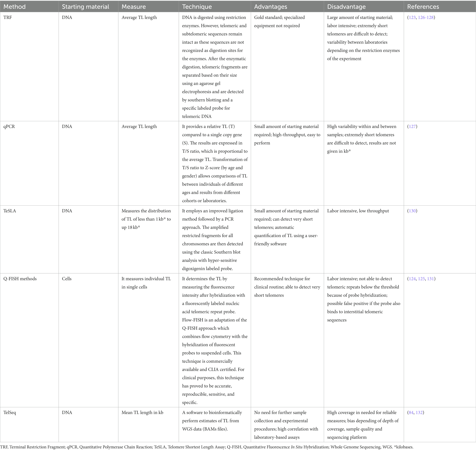The height and width of the screenshot is (451, 476).
Task: Click 'Labor intensive, low throughput' disadvantage
Action: [x=358, y=211]
